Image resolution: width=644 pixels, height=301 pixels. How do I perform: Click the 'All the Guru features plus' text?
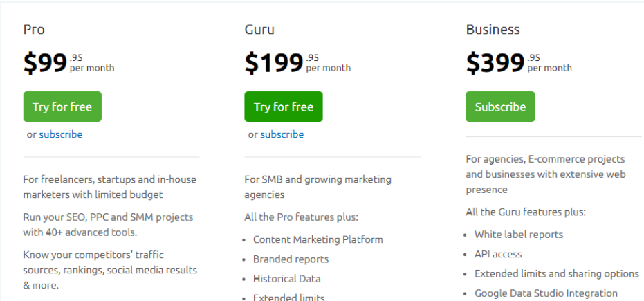(x=526, y=212)
